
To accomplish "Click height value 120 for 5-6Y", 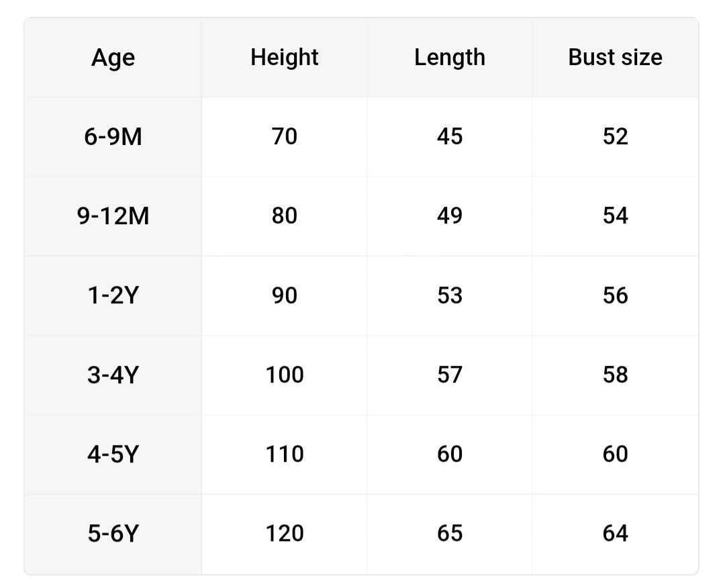I will [284, 534].
